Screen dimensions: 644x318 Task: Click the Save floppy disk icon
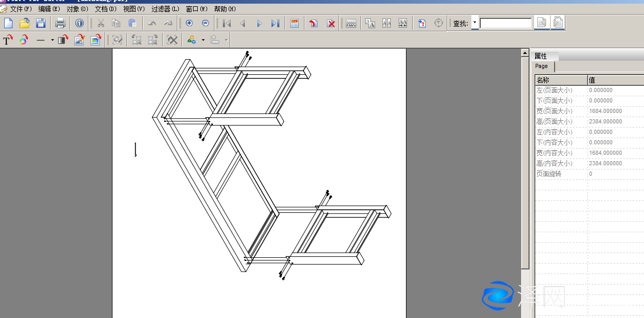coord(41,23)
